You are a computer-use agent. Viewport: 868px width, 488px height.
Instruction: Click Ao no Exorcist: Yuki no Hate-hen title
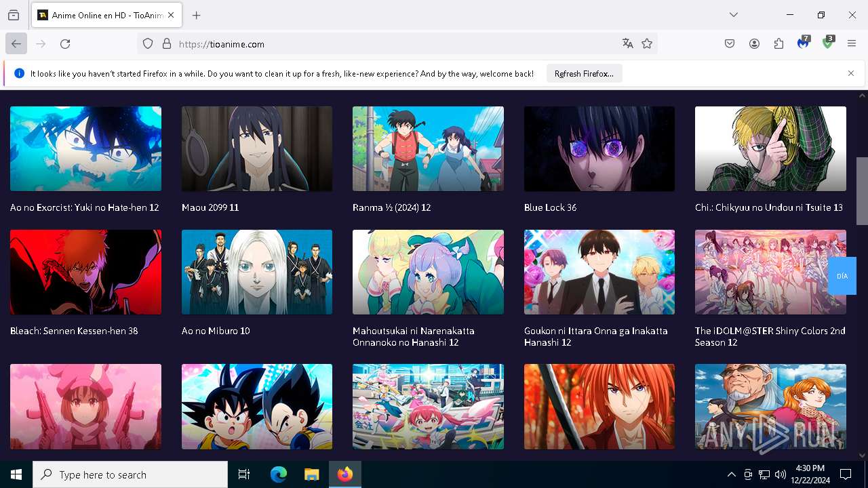pos(85,207)
